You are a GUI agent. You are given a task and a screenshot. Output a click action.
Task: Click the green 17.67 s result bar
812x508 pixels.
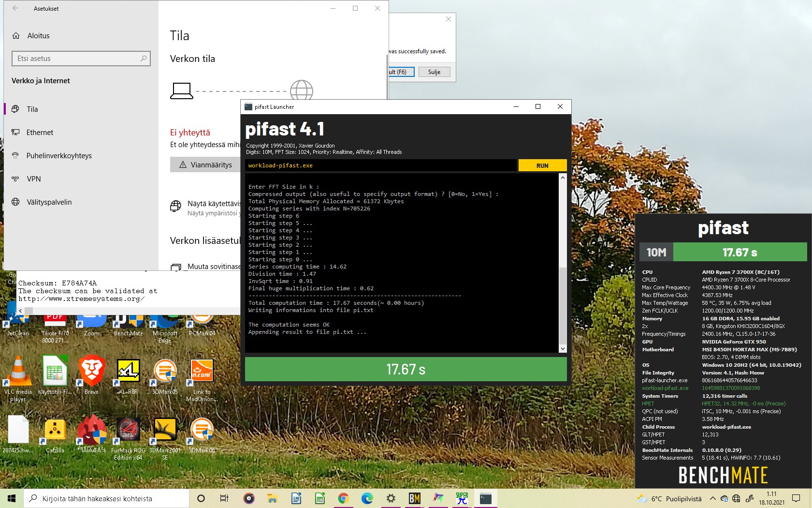click(406, 370)
